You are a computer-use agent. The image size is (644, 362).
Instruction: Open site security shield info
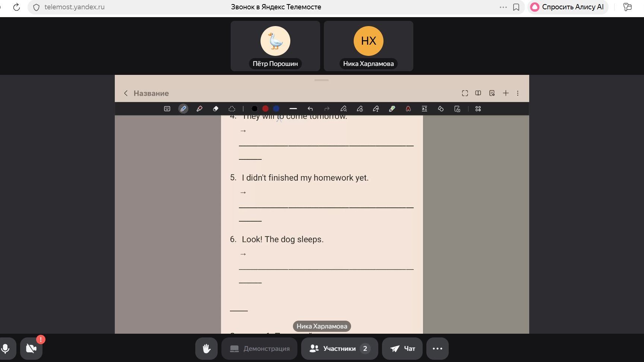(36, 7)
